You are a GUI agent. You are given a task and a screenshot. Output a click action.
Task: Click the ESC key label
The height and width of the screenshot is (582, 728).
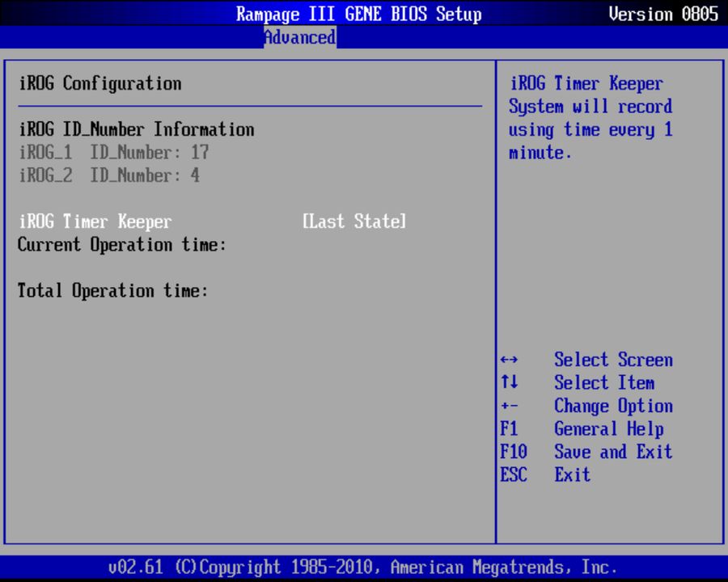514,474
